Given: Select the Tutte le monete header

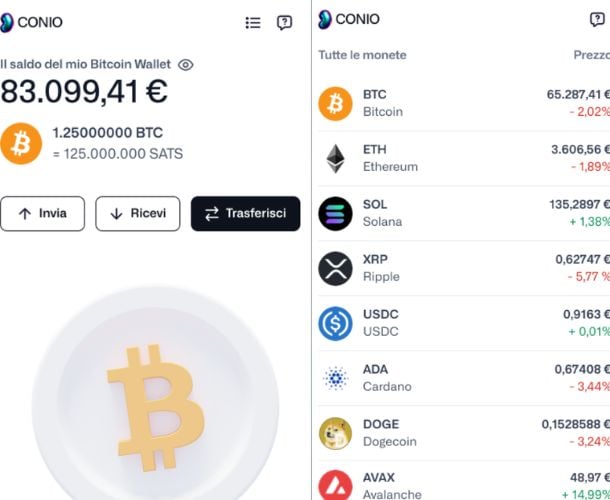Looking at the screenshot, I should (362, 55).
